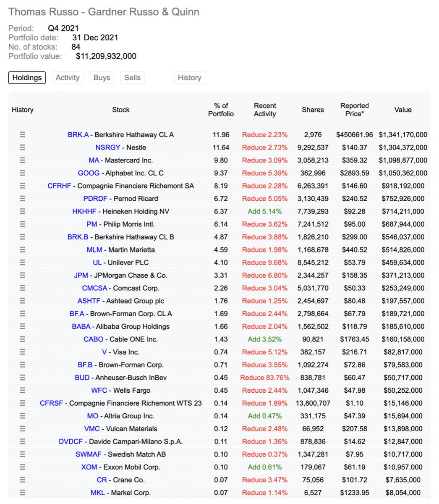
Task: Select the Holdings tab
Action: click(x=27, y=78)
